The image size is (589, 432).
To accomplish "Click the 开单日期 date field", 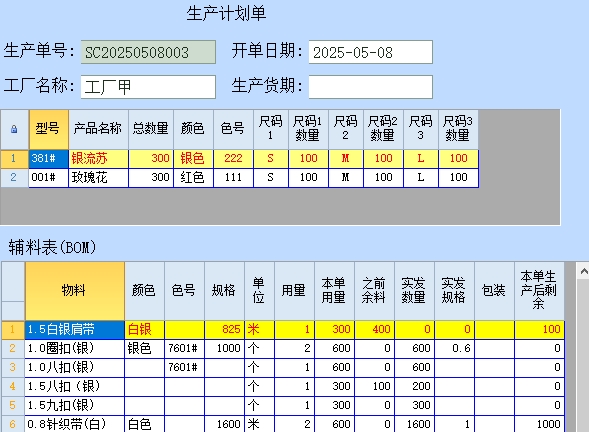I will tap(371, 52).
